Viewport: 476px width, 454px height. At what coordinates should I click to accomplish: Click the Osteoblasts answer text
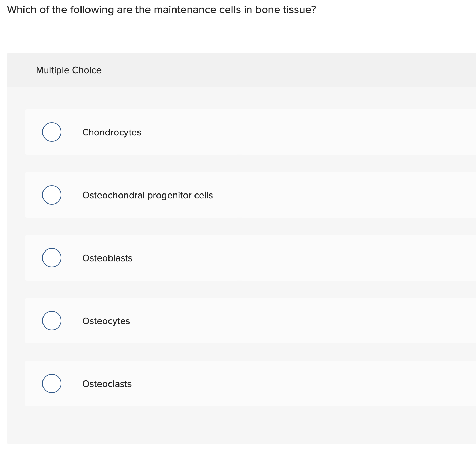107,258
